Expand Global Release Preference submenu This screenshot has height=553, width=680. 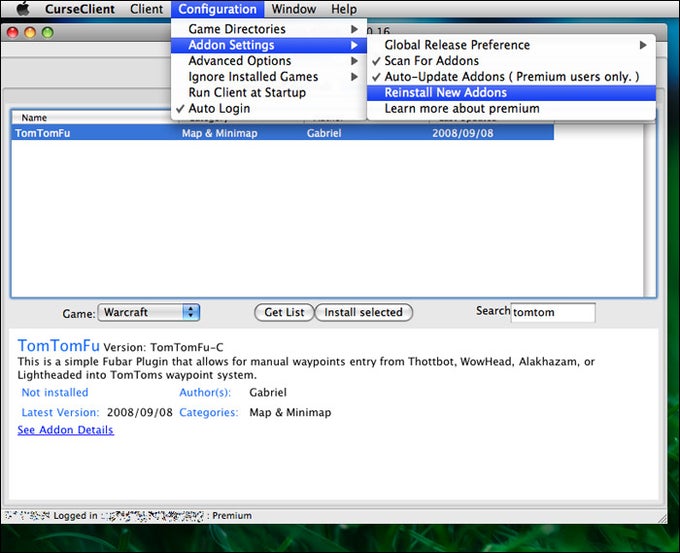(511, 45)
